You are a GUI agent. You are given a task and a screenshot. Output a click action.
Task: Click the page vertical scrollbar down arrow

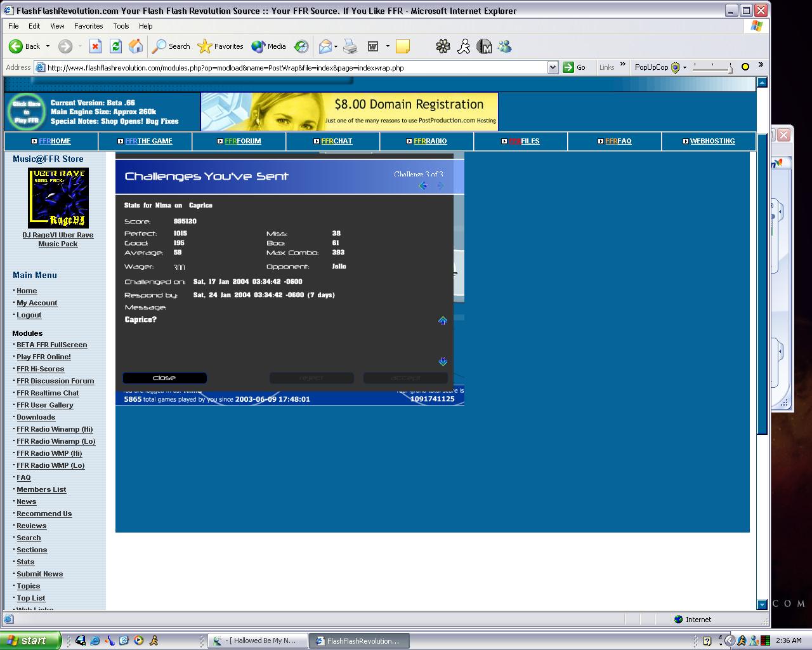763,604
